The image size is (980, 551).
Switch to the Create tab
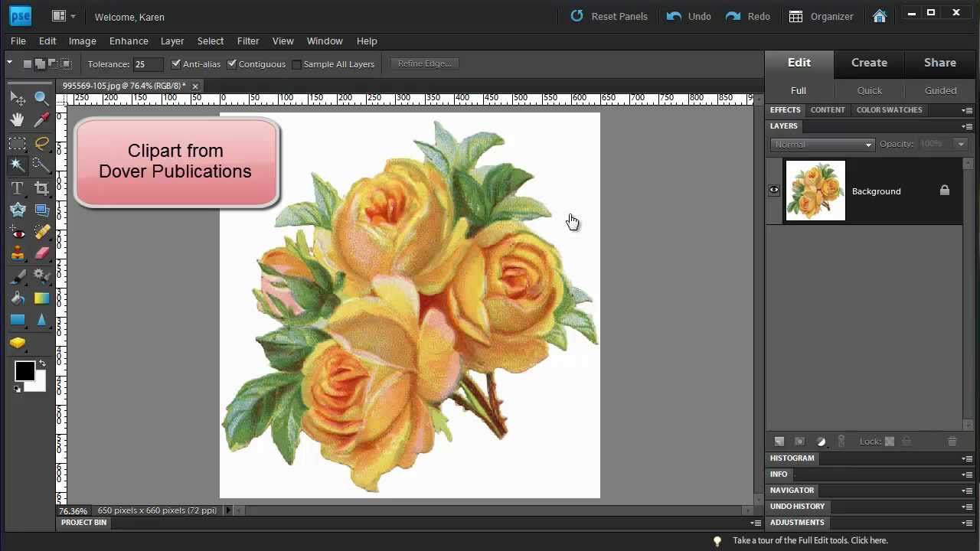869,63
